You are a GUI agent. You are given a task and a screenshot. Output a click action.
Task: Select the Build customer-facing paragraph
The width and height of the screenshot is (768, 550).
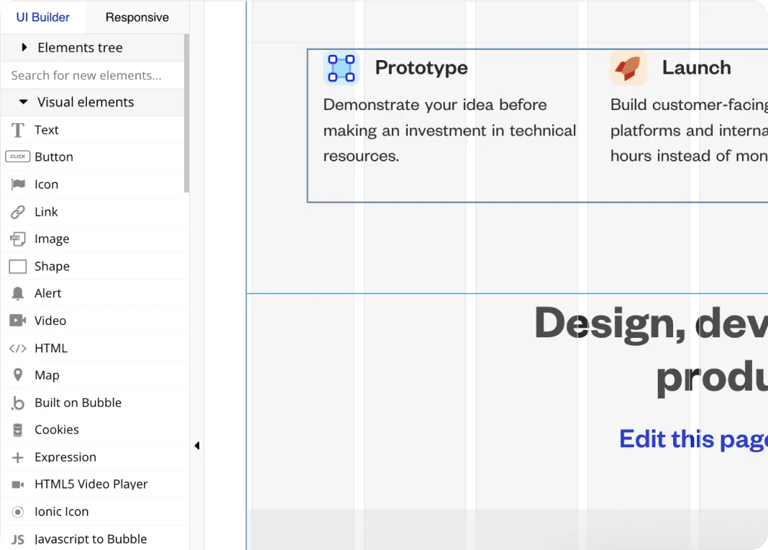coord(689,130)
